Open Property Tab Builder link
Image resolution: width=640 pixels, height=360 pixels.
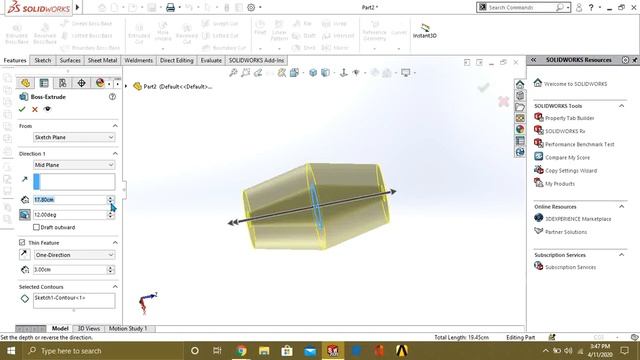coord(569,118)
